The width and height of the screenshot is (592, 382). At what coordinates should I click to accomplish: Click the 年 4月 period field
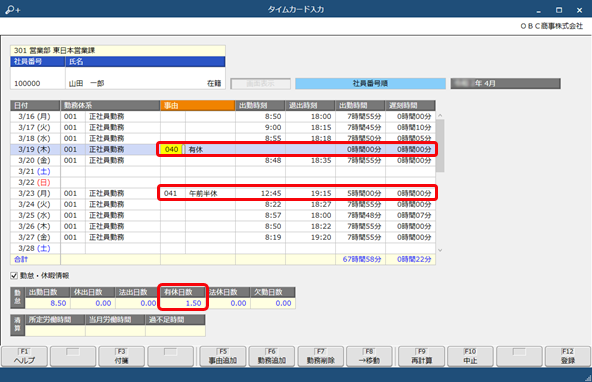[x=506, y=83]
